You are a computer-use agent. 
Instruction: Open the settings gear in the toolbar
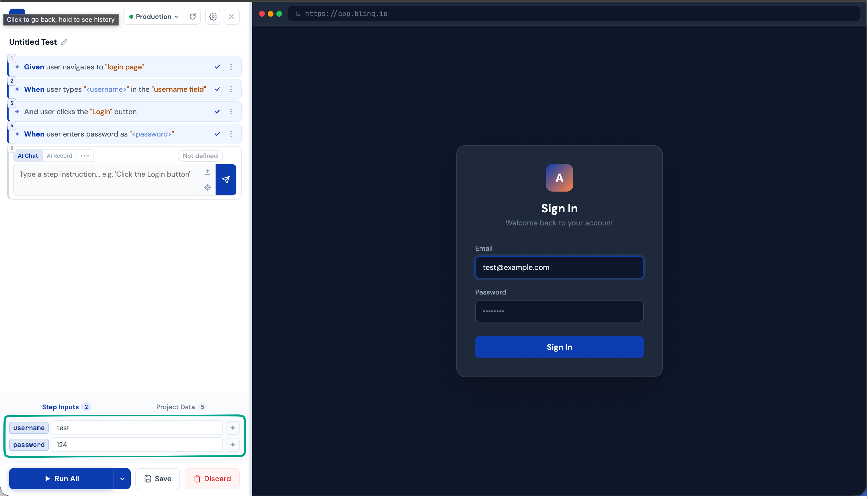(x=213, y=16)
